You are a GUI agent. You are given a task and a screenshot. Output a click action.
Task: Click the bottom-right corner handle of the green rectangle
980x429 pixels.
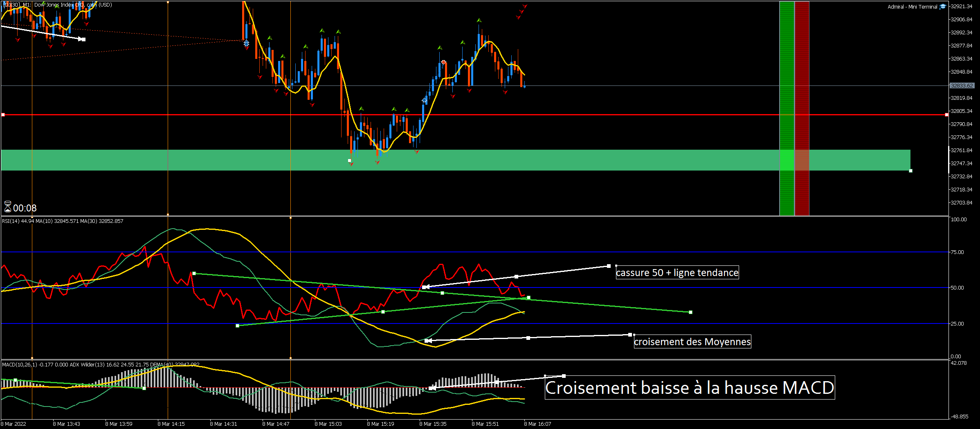(910, 171)
